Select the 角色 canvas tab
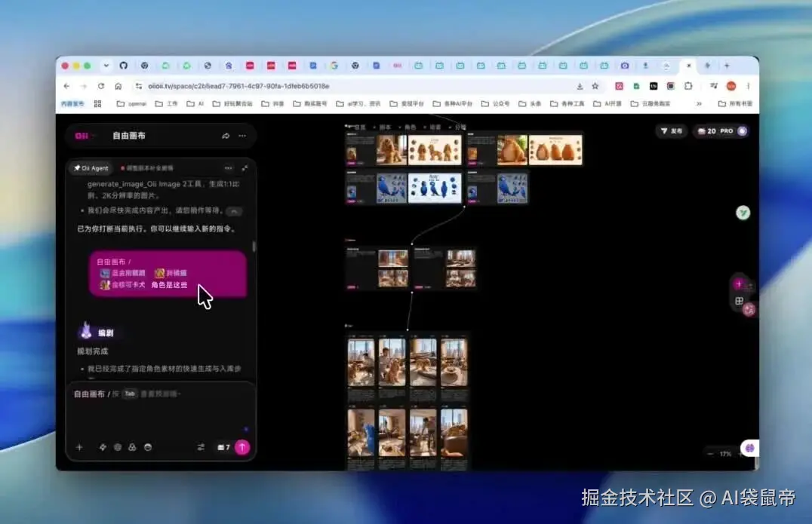This screenshot has height=524, width=812. [410, 127]
